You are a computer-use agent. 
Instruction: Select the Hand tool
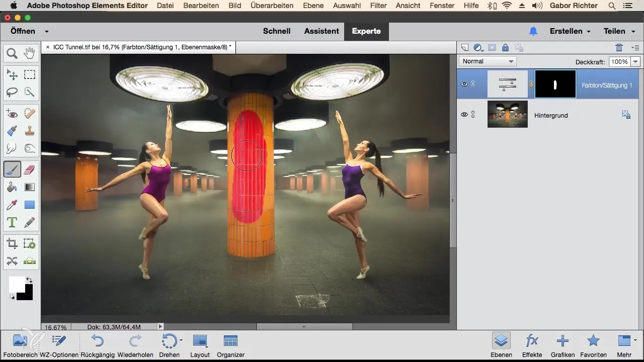click(x=30, y=53)
